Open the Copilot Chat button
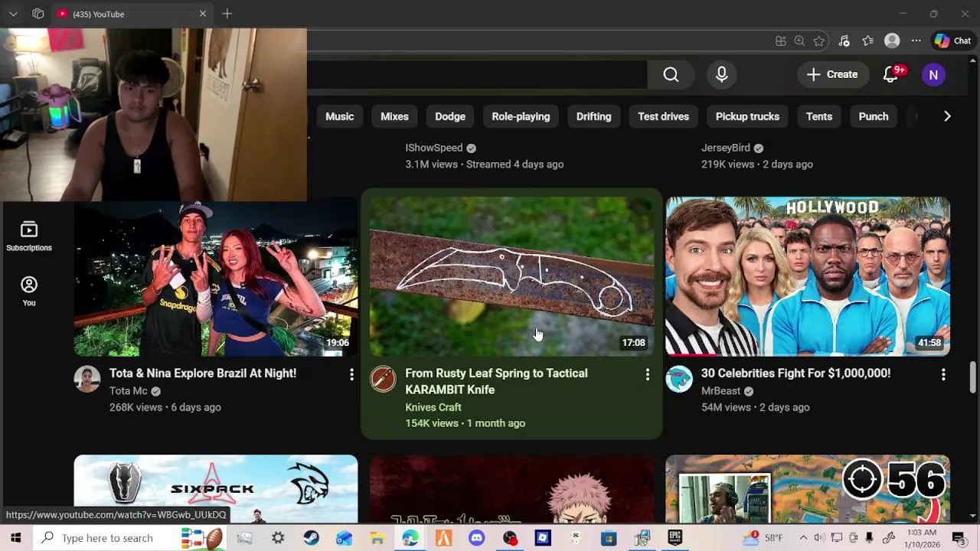The width and height of the screenshot is (980, 551). (x=952, y=41)
